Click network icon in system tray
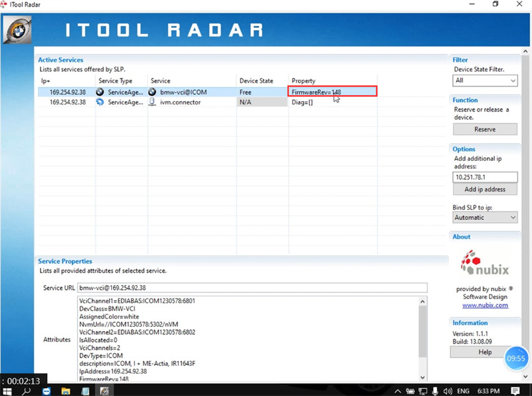532x396 pixels. (x=423, y=391)
